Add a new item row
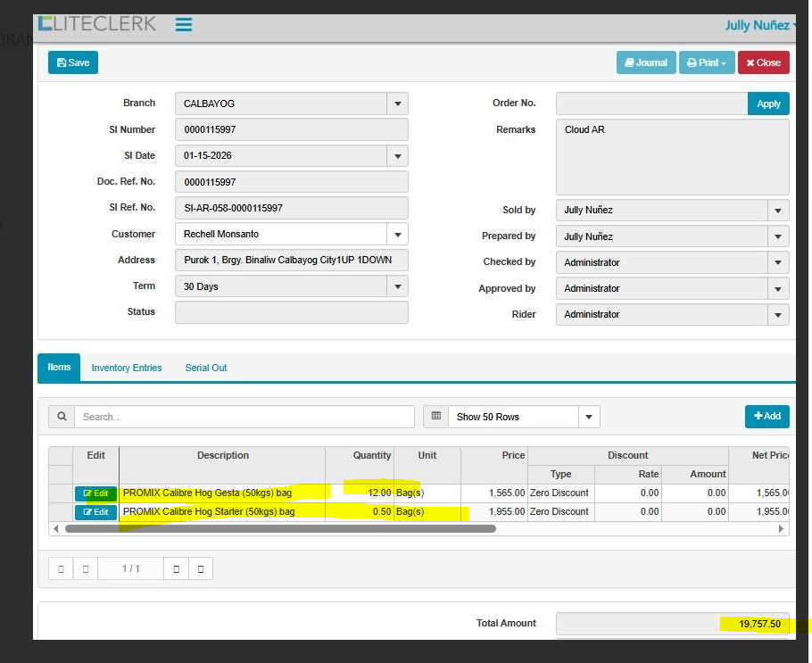The width and height of the screenshot is (812, 663). tap(766, 416)
